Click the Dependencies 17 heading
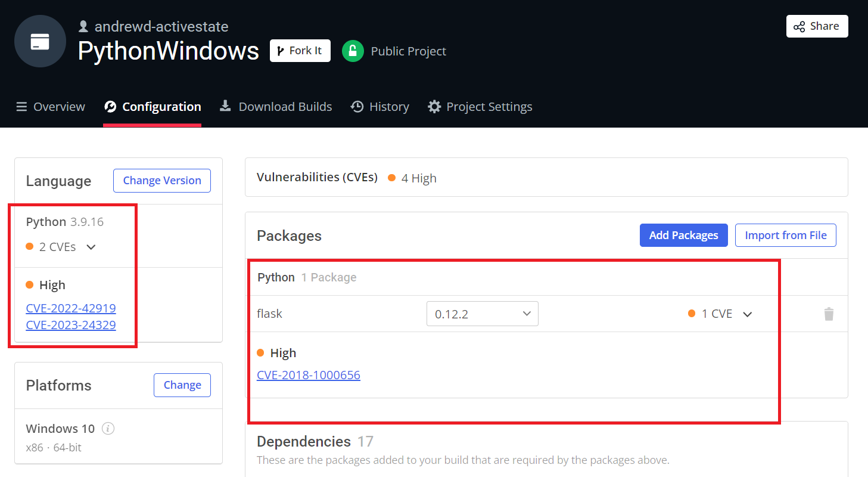Viewport: 868px width, 477px height. click(x=315, y=441)
